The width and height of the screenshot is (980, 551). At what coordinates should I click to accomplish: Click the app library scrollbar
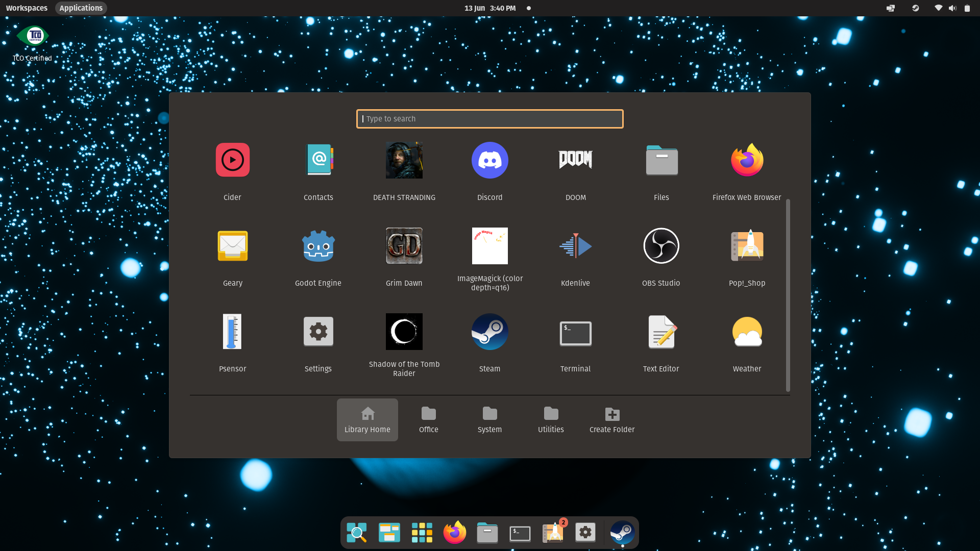tap(788, 295)
